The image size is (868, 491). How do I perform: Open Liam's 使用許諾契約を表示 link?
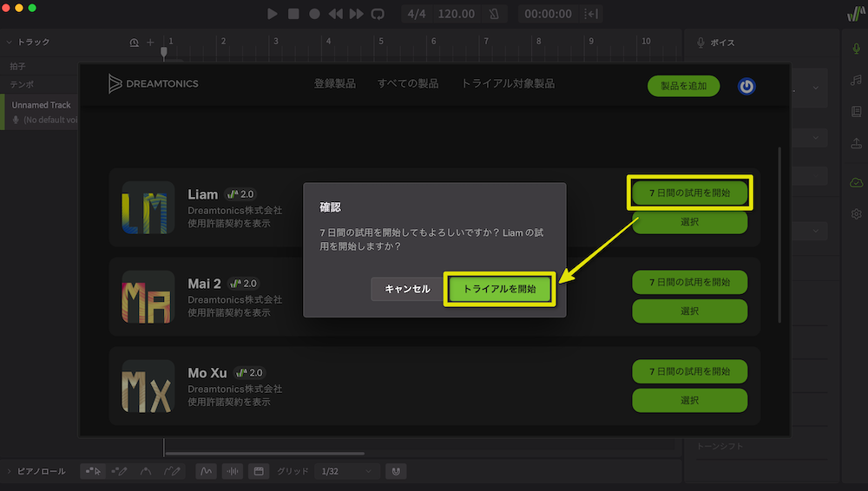tap(229, 224)
